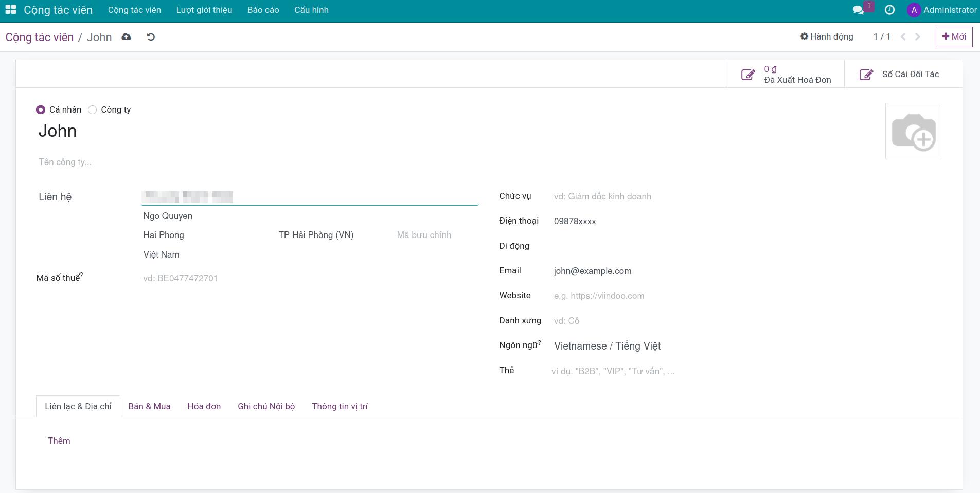Go to next record arrow
The image size is (980, 493).
point(917,36)
